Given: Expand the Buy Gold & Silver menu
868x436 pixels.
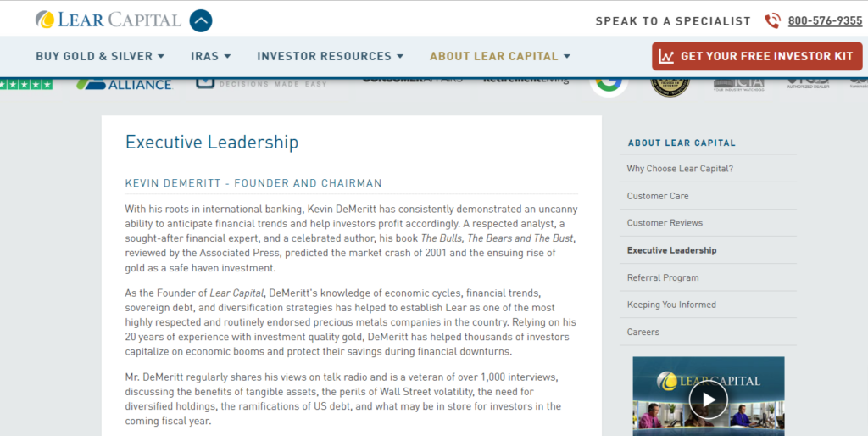Looking at the screenshot, I should pyautogui.click(x=100, y=56).
